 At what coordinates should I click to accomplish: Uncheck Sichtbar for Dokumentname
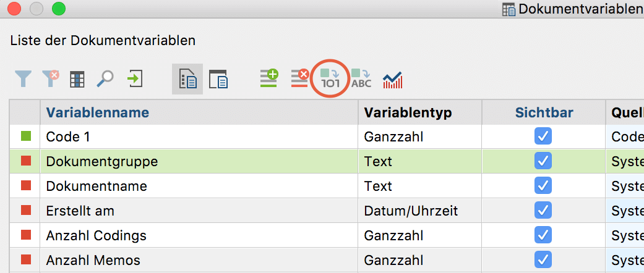click(x=543, y=186)
